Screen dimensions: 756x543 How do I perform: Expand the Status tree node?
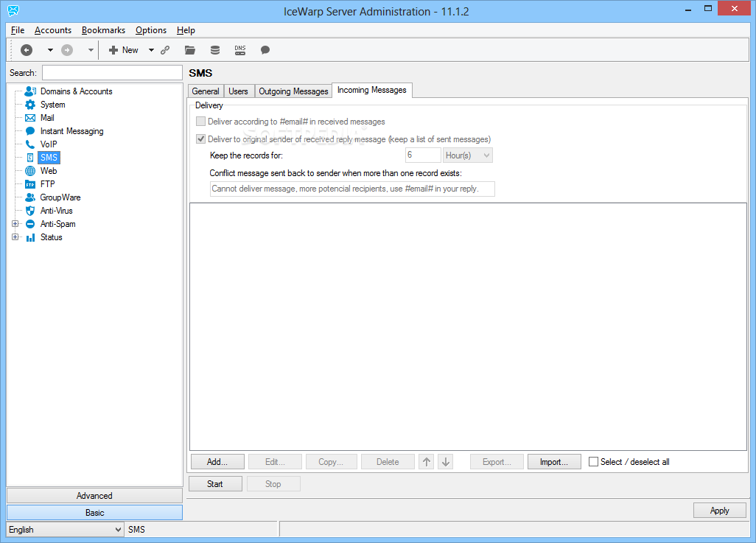click(15, 237)
